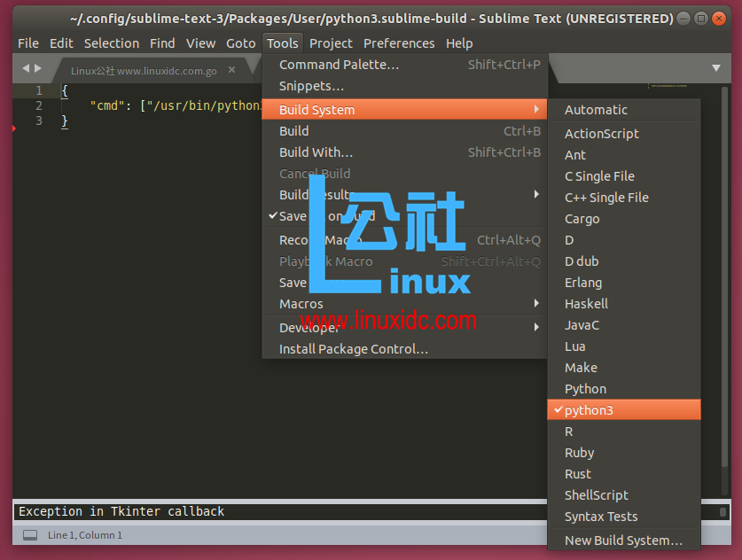Select D build system entry
The image size is (742, 560).
pyautogui.click(x=624, y=240)
